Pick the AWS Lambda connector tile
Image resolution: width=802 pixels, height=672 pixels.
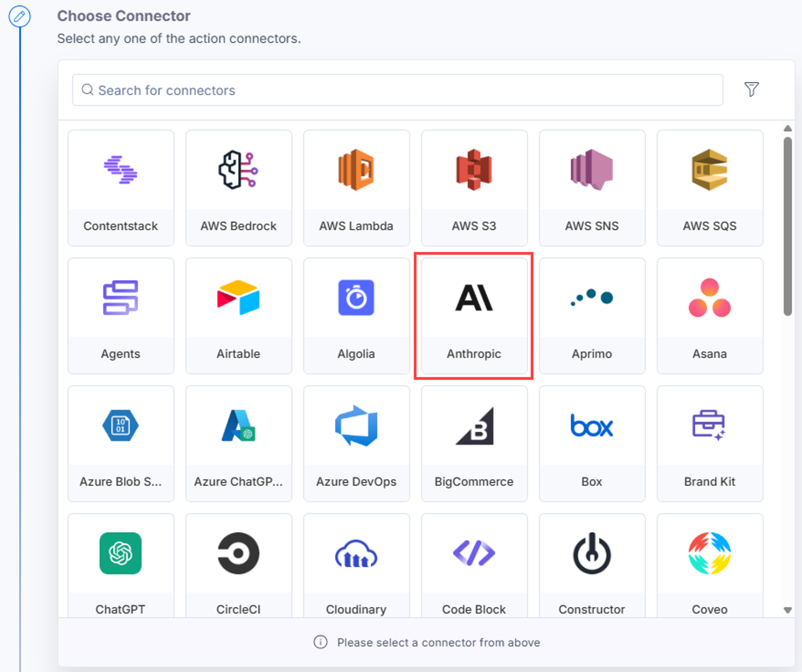click(356, 188)
